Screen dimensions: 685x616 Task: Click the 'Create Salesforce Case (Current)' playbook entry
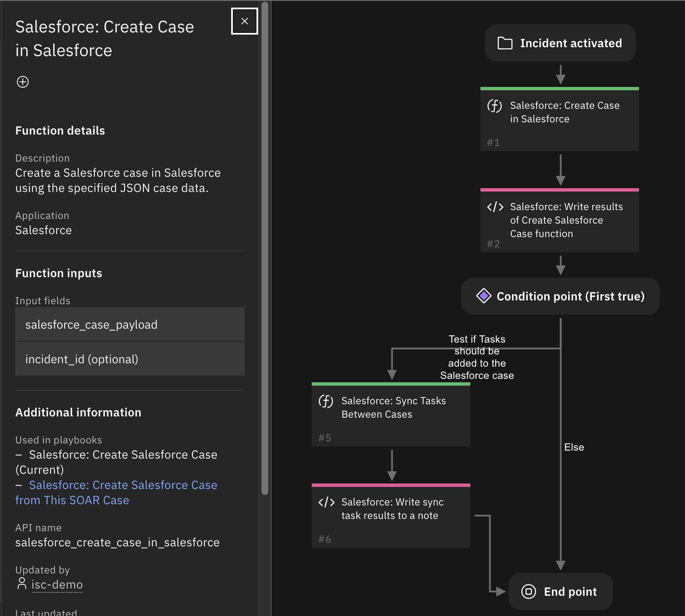(116, 462)
